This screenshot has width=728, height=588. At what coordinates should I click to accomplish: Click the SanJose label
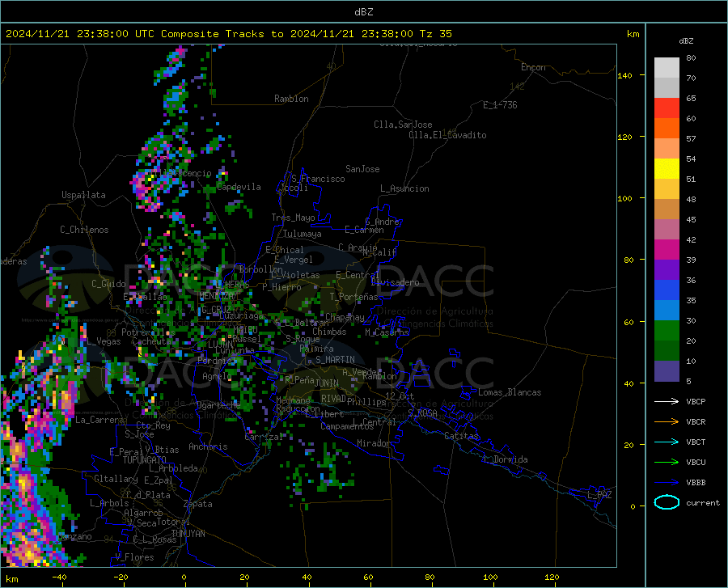click(362, 169)
